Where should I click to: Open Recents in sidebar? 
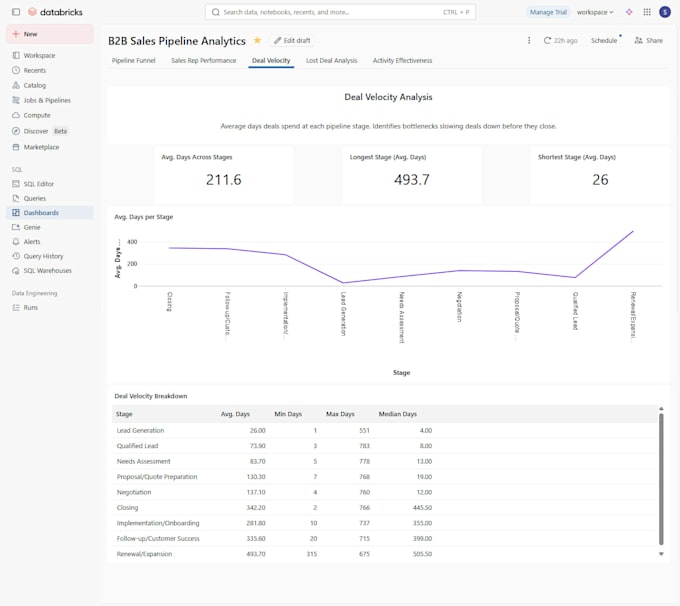coord(49,70)
